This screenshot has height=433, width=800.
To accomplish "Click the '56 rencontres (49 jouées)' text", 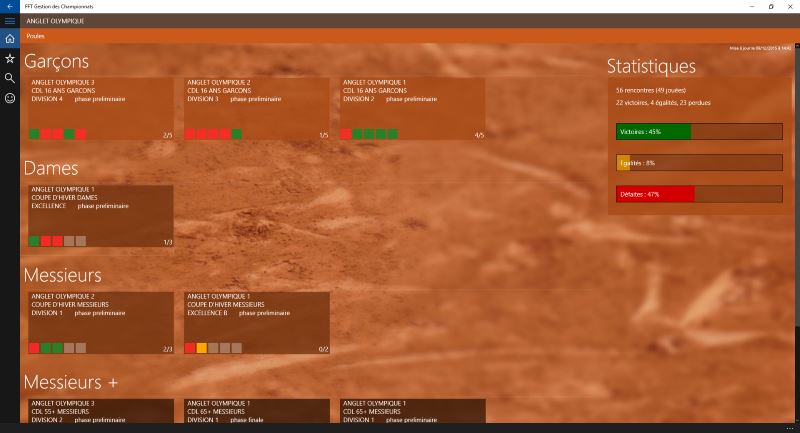I will coord(651,90).
